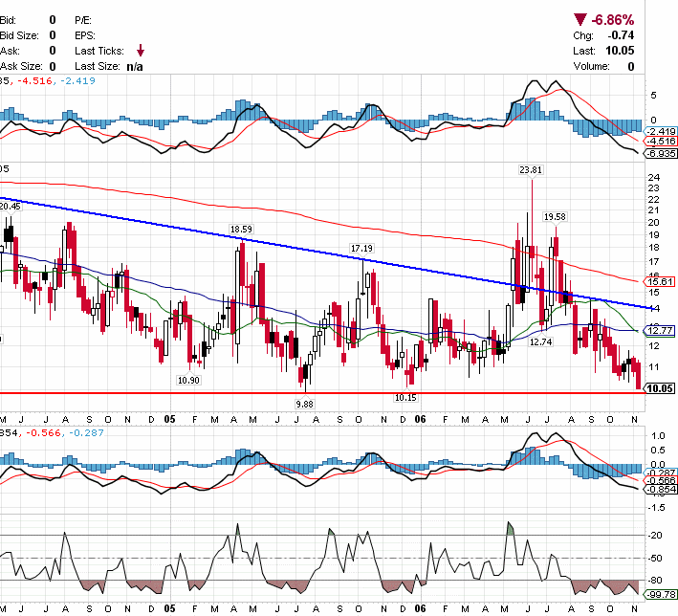Select the 10.05 last price axis tag
Screen dimensions: 678x616
point(662,388)
